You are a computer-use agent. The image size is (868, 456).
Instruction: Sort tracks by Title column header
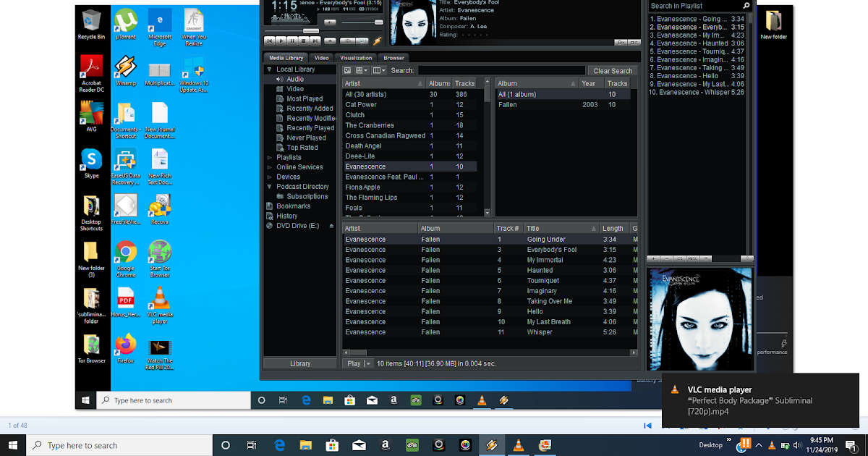coord(561,228)
